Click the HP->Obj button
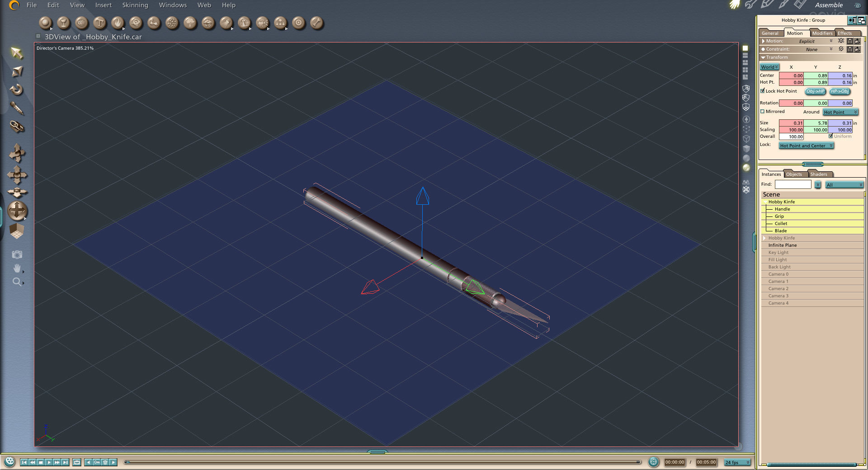Viewport: 868px width, 470px height. pos(840,91)
